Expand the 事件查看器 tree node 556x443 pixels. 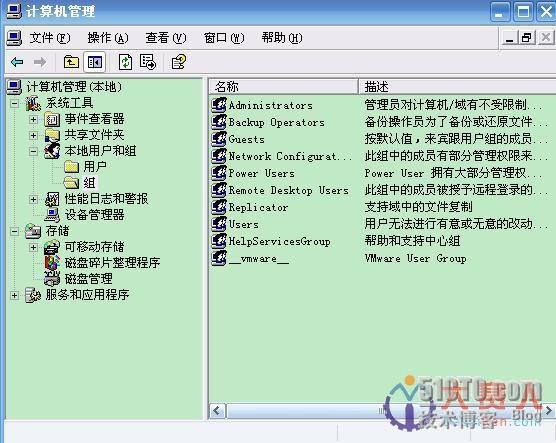click(33, 120)
